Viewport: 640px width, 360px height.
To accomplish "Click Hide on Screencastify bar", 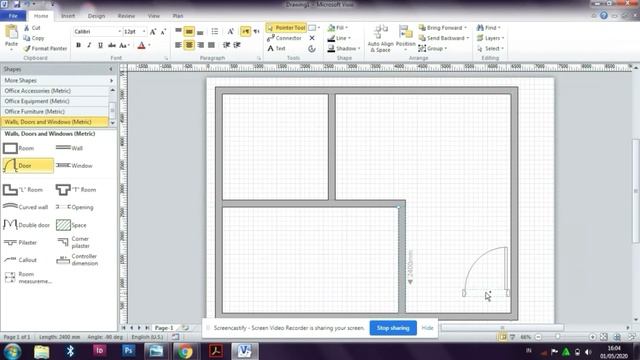I will pyautogui.click(x=427, y=328).
